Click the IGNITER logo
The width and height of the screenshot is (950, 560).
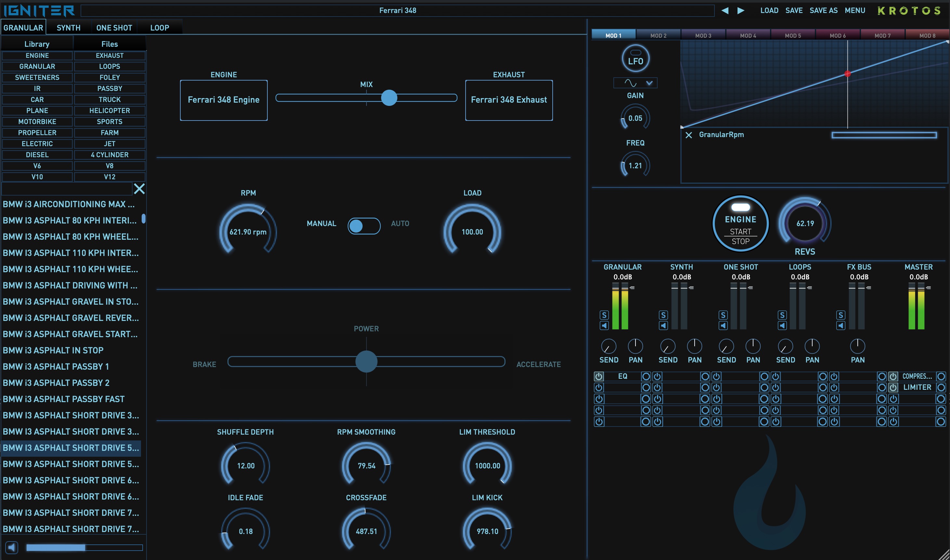click(39, 11)
